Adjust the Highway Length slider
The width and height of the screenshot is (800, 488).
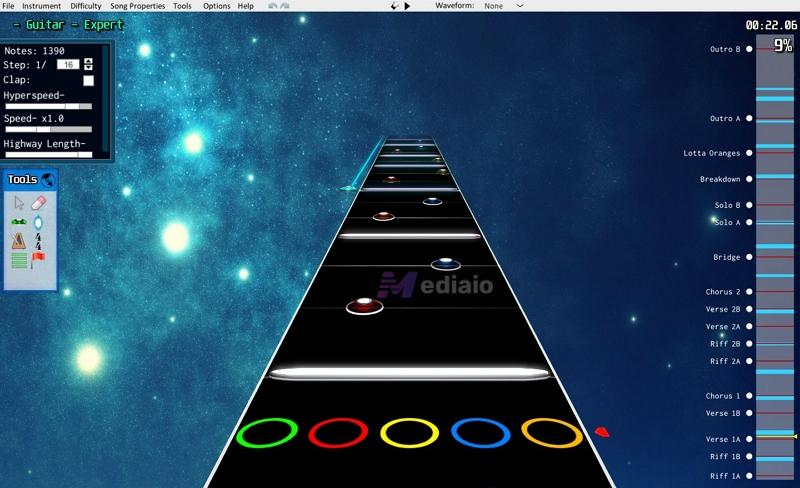(48, 154)
